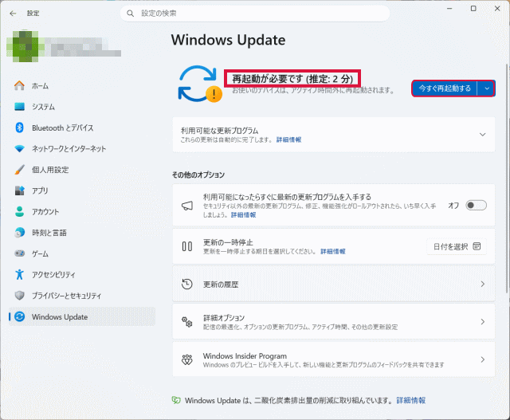Click 更新の一時停止 row title
Screen dimensions: 510x420
[228, 242]
